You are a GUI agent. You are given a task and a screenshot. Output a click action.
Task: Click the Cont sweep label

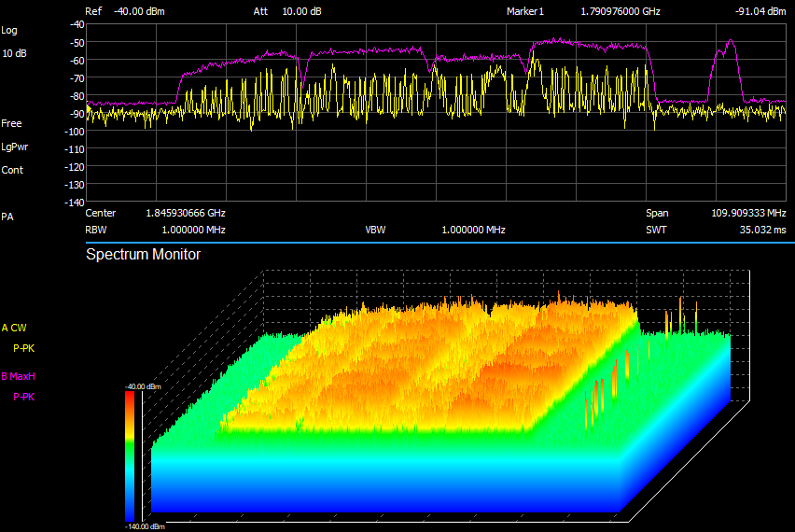coord(12,170)
